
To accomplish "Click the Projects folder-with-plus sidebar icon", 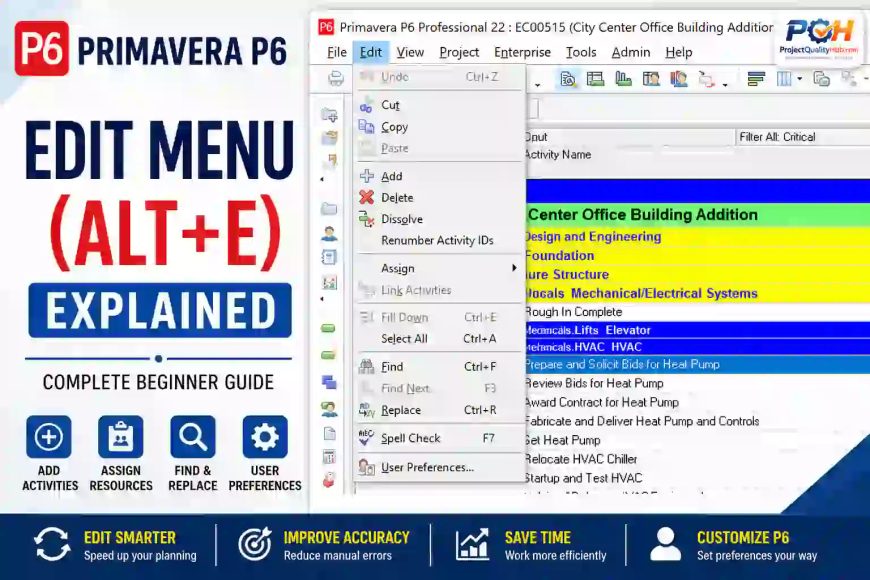I will [x=330, y=115].
